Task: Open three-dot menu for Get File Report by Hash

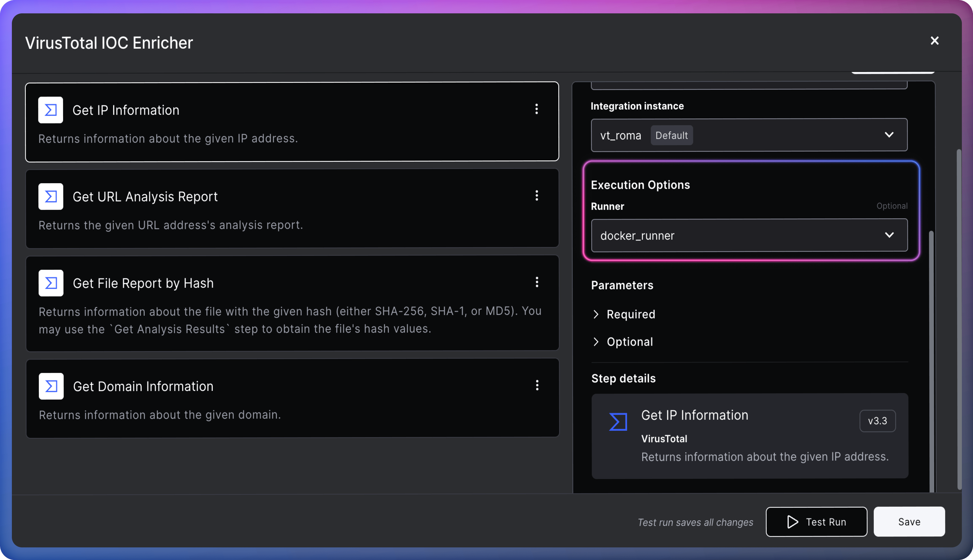Action: (x=537, y=282)
